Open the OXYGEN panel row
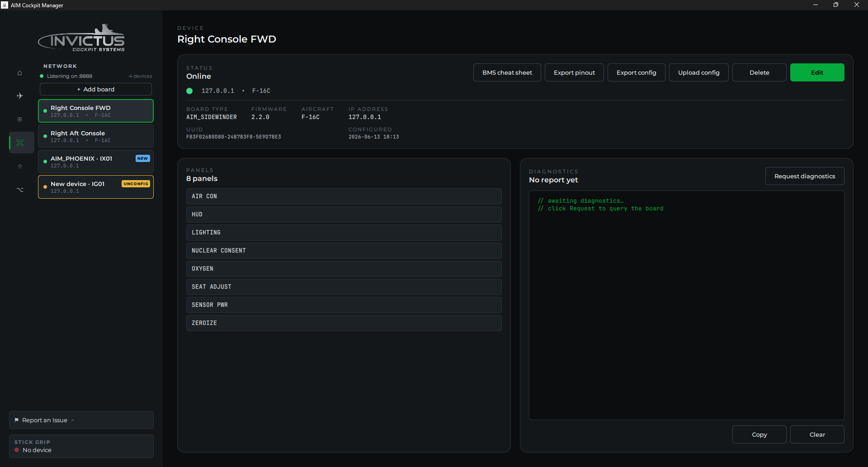Screen dimensions: 868x467 tap(344, 269)
